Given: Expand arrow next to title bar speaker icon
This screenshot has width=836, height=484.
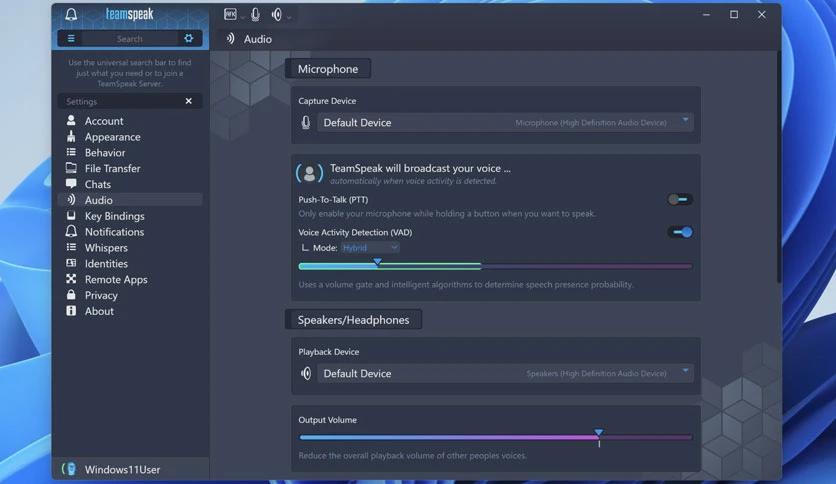Looking at the screenshot, I should 289,18.
